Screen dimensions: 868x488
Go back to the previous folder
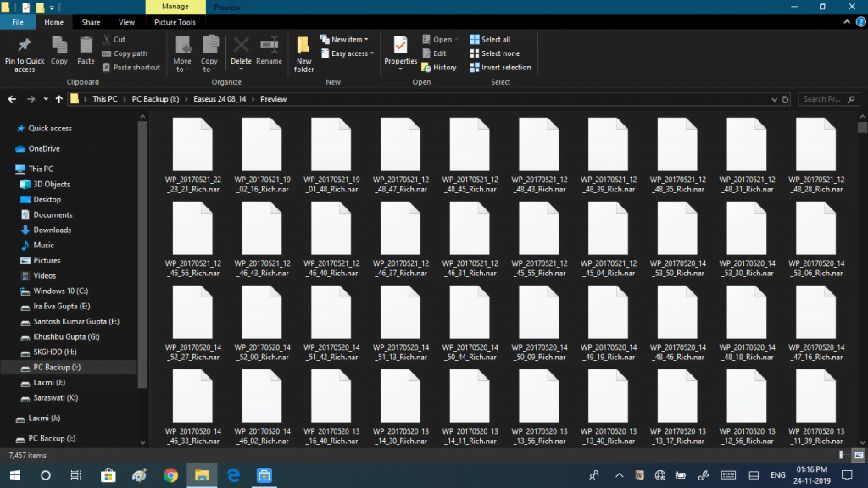click(12, 99)
